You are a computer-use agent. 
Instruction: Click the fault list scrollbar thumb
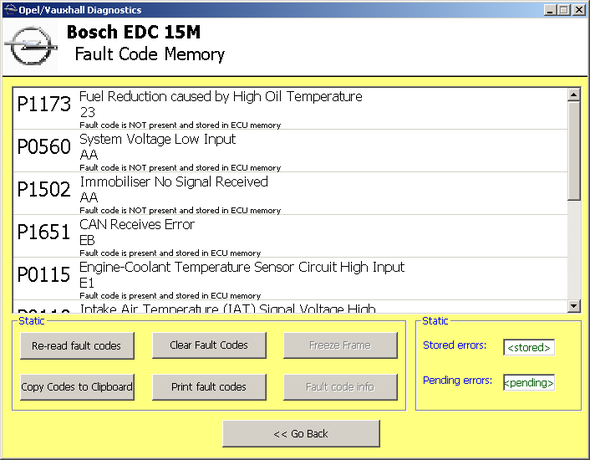pyautogui.click(x=573, y=151)
